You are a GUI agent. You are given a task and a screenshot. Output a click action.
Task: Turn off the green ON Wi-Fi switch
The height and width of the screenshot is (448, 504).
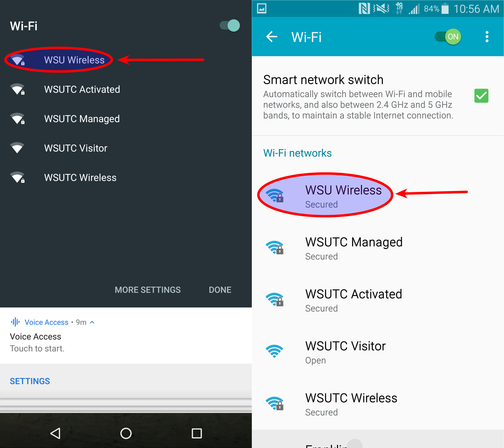[x=448, y=37]
